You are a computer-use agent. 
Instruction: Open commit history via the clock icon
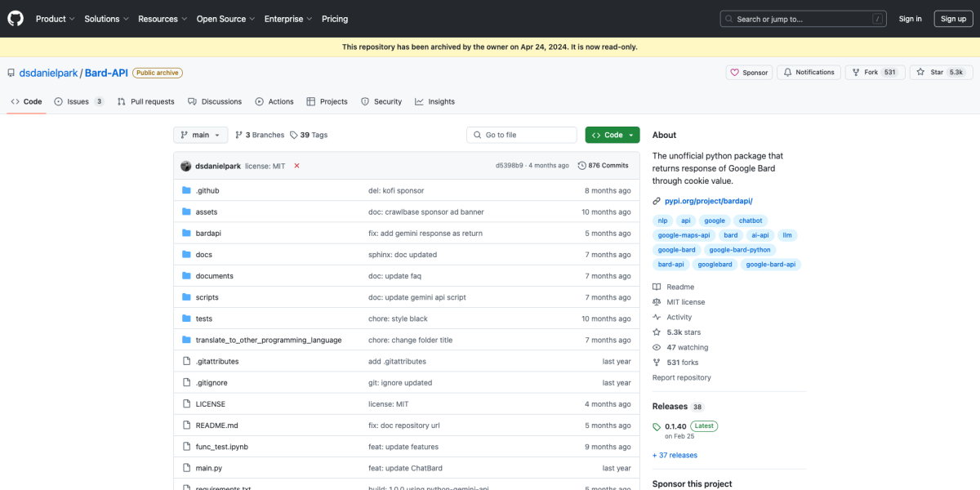click(581, 165)
